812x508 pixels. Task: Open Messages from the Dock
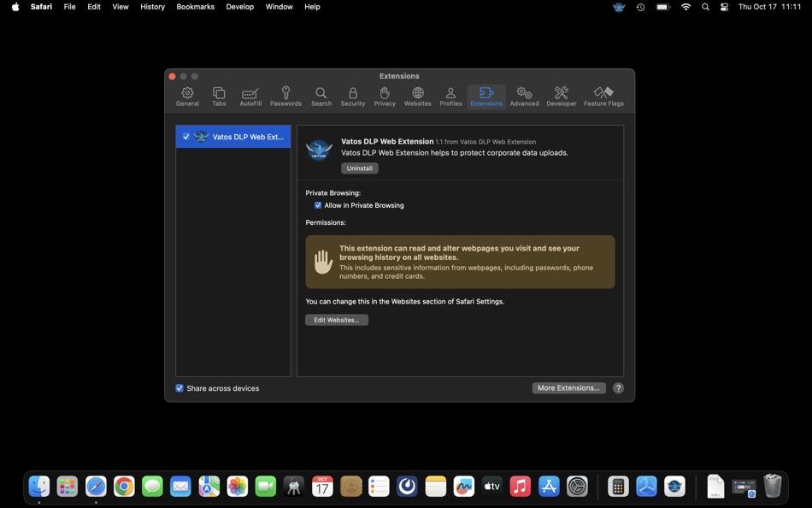tap(152, 487)
